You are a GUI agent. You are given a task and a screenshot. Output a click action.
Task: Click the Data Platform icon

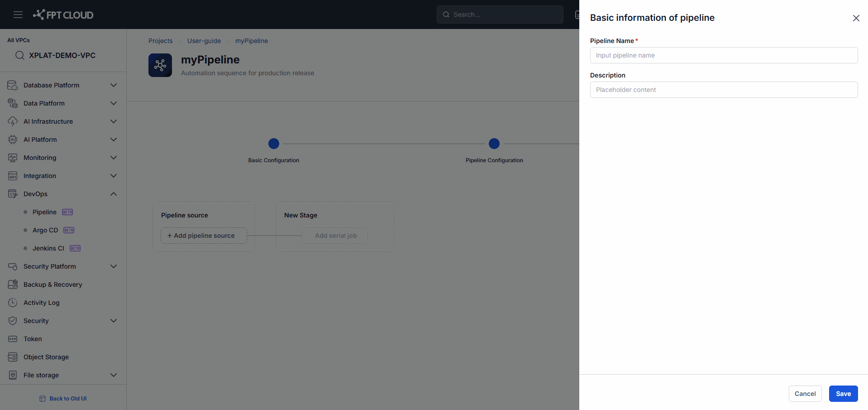pyautogui.click(x=13, y=103)
